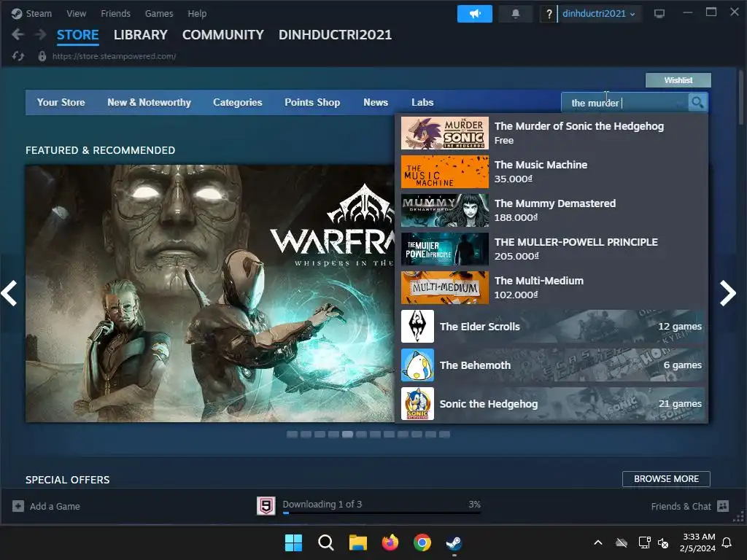Open Sonic the Hedgehog franchise icon
The image size is (747, 560).
tap(417, 403)
